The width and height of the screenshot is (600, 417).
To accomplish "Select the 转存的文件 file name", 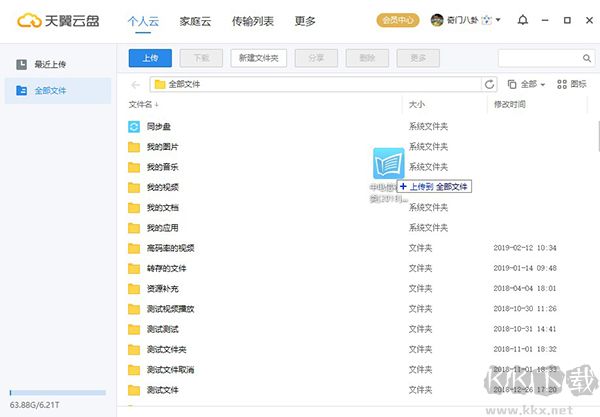I will pyautogui.click(x=166, y=269).
